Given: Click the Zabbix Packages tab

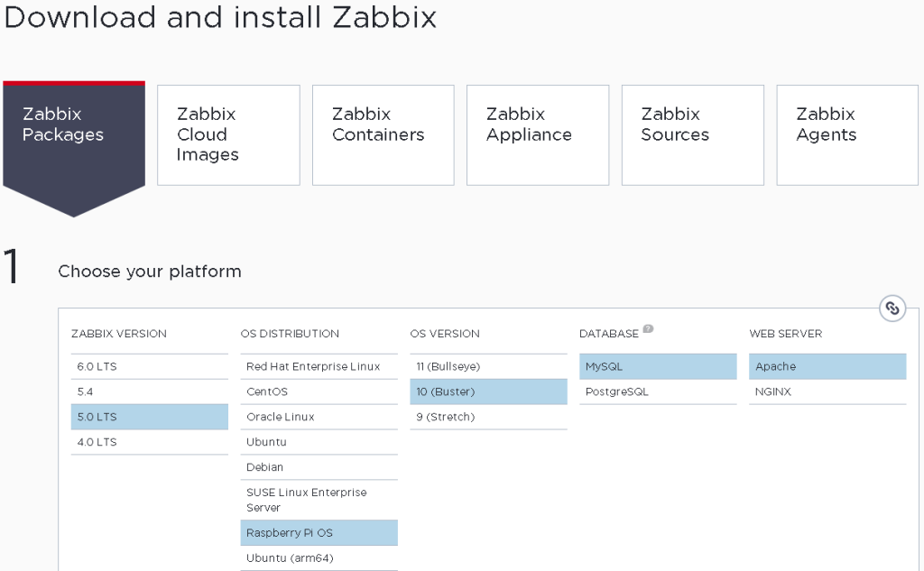Looking at the screenshot, I should (74, 135).
